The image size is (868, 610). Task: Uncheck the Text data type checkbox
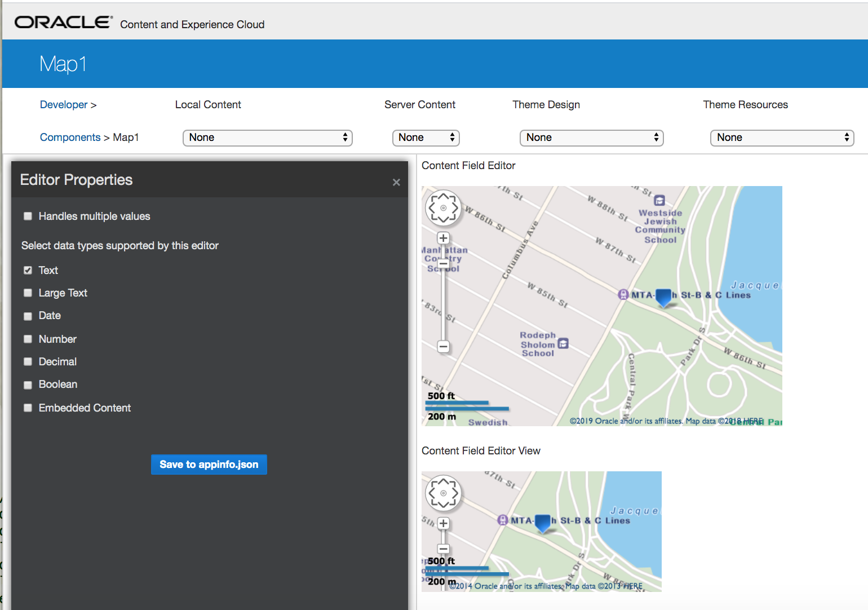28,271
